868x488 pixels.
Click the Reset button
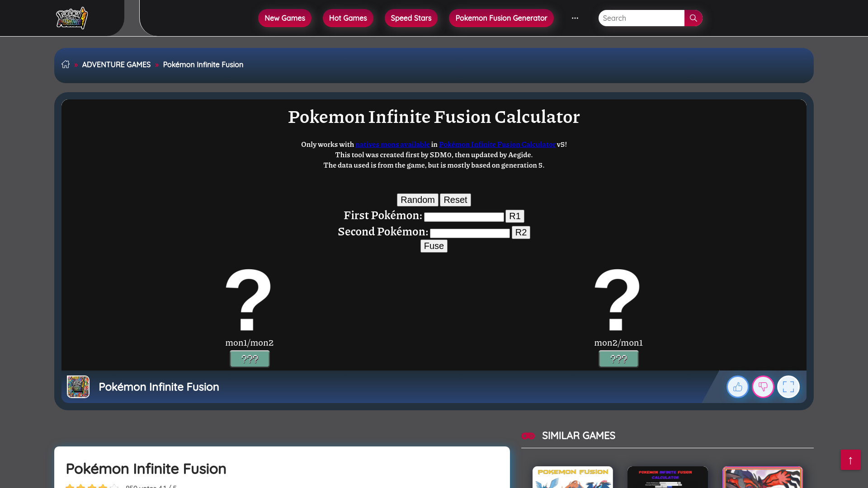[x=455, y=200]
